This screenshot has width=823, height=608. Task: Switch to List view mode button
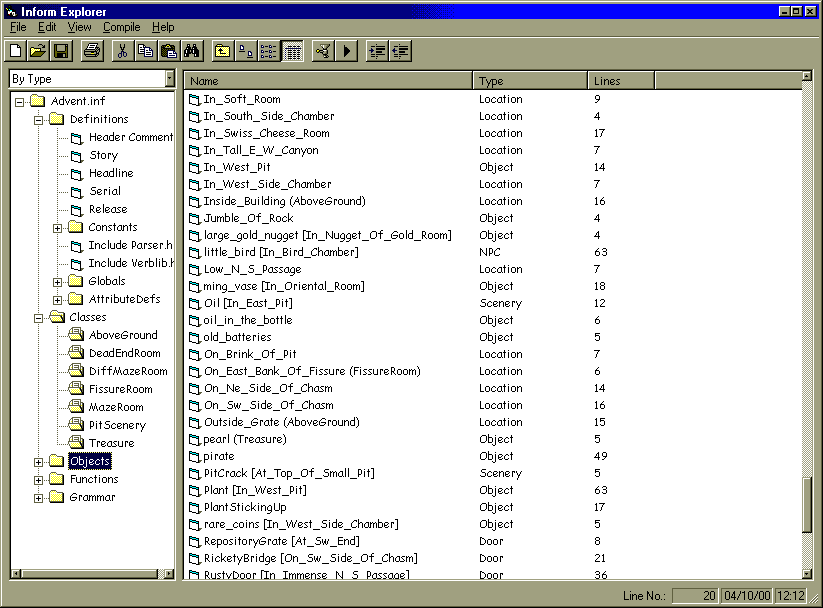click(x=269, y=51)
